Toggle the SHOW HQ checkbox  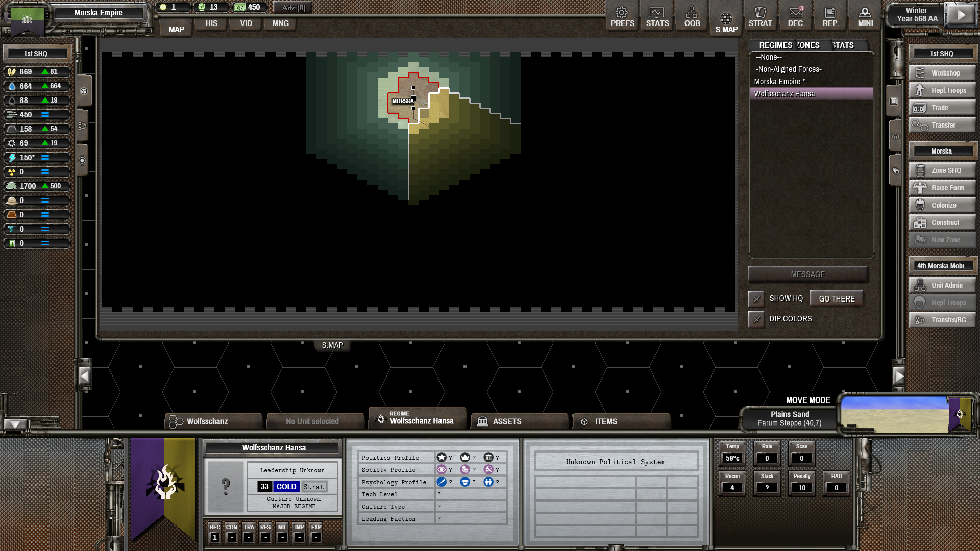click(756, 299)
